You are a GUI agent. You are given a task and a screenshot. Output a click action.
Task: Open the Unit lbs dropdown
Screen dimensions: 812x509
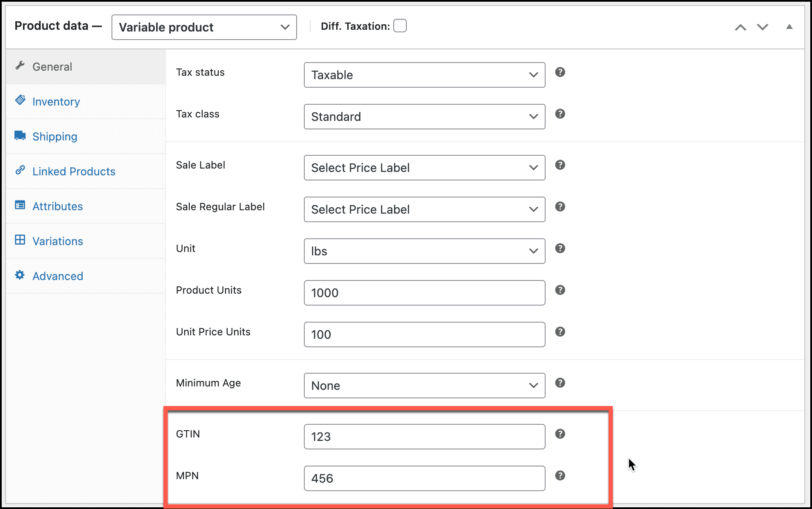(x=424, y=251)
